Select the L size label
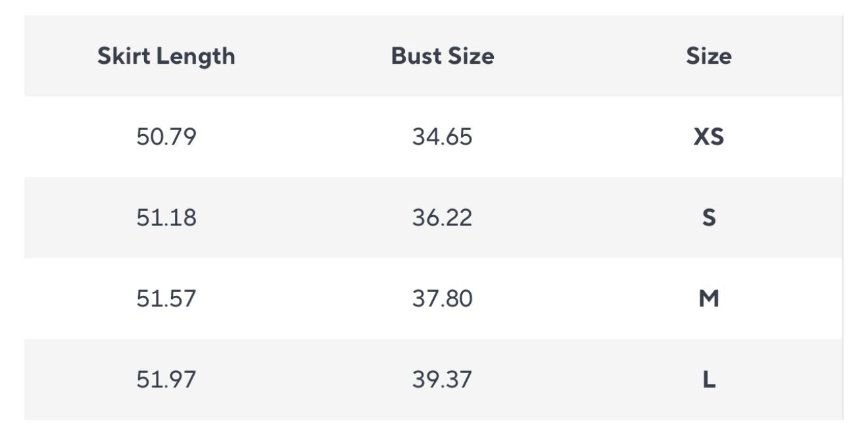The width and height of the screenshot is (868, 426). point(708,380)
